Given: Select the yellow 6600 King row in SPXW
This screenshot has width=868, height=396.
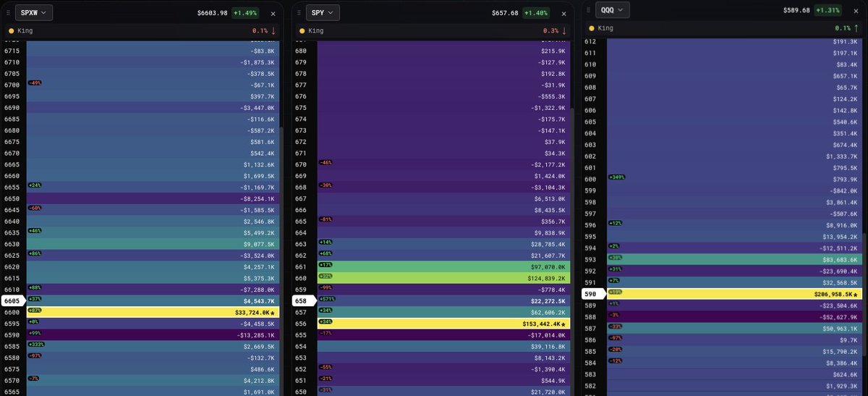Looking at the screenshot, I should click(x=153, y=313).
